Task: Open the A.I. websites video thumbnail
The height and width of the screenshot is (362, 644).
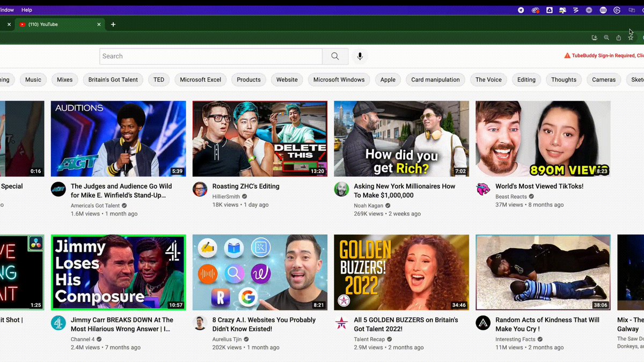Action: 260,272
